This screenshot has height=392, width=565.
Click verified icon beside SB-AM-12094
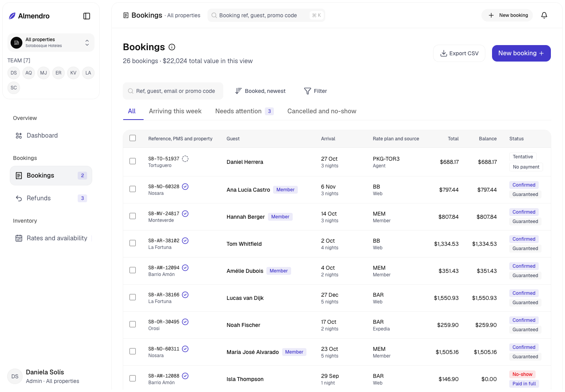point(185,268)
